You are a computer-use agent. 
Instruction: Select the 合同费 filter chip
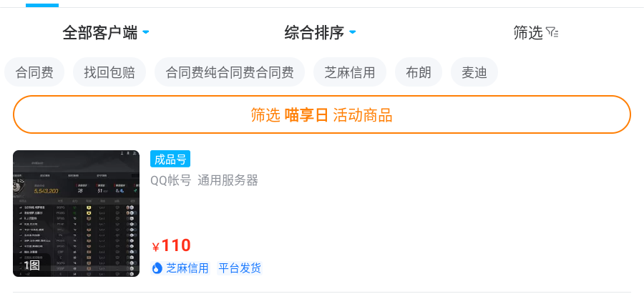click(34, 72)
